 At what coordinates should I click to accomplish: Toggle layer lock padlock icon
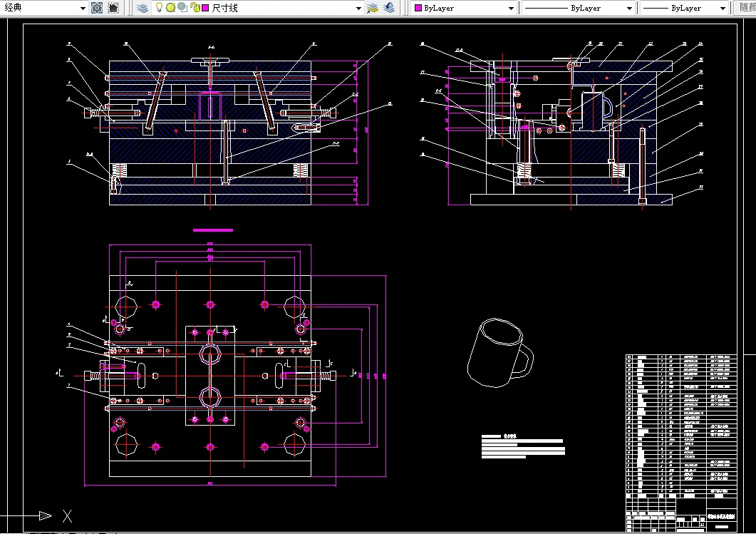click(195, 7)
